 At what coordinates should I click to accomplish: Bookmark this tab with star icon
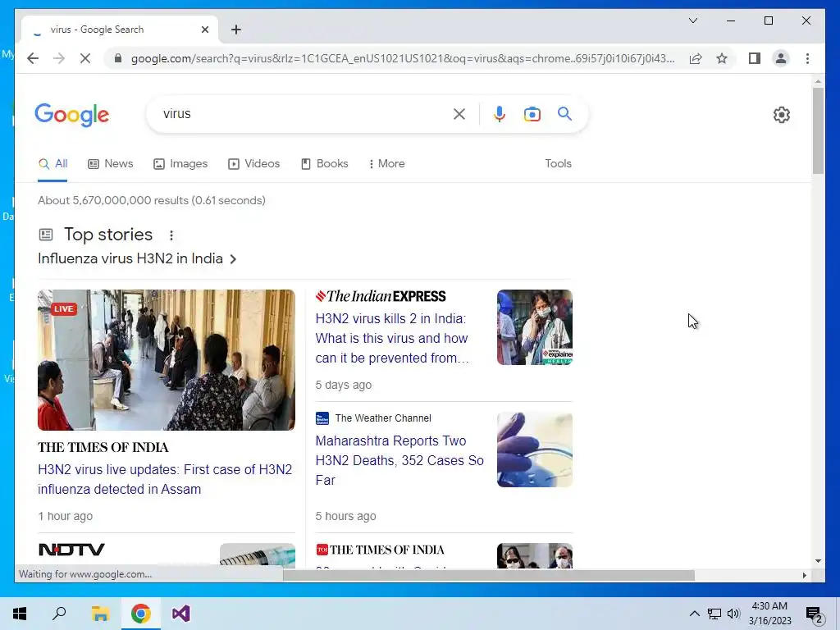(x=722, y=58)
